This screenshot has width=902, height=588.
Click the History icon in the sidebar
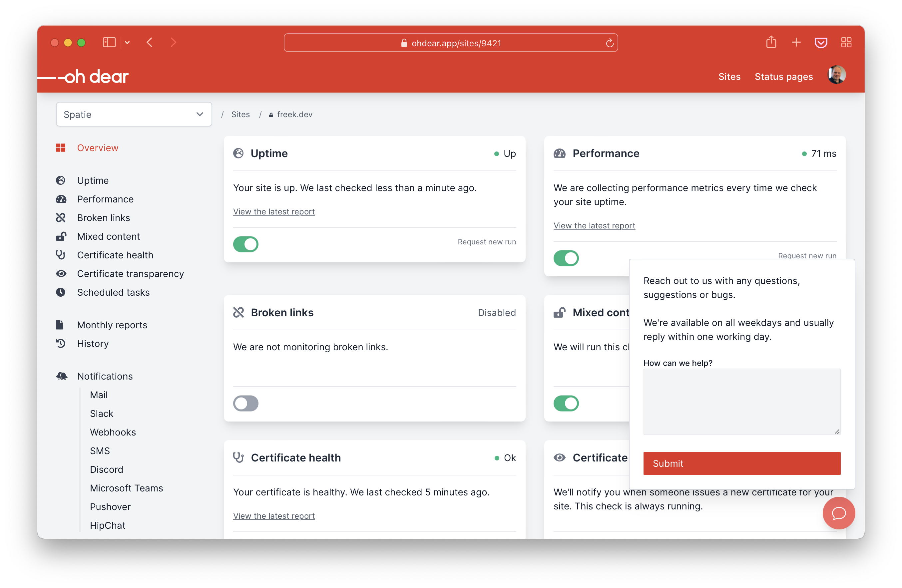(x=61, y=343)
